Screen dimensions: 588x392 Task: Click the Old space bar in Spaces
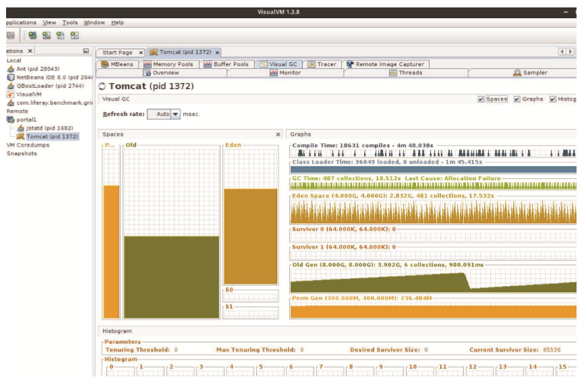[171, 277]
